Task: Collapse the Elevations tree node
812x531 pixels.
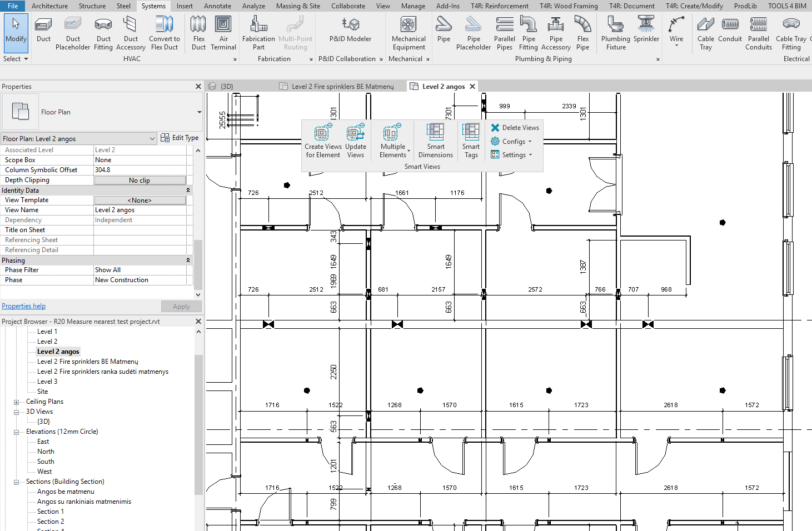Action: [17, 432]
